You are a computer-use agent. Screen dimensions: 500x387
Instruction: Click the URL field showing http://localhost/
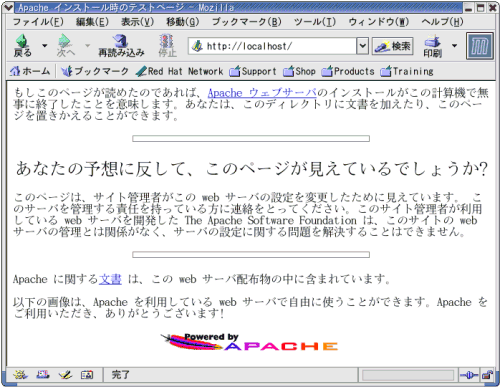pos(272,46)
